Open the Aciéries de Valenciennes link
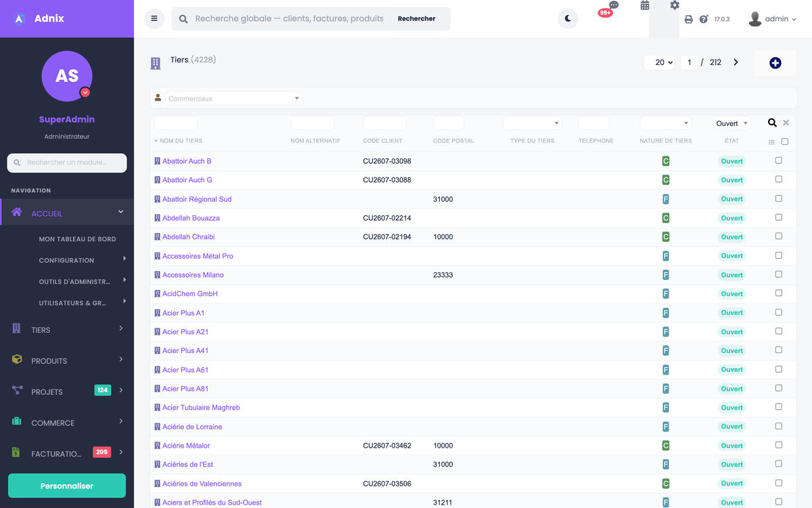 point(202,484)
